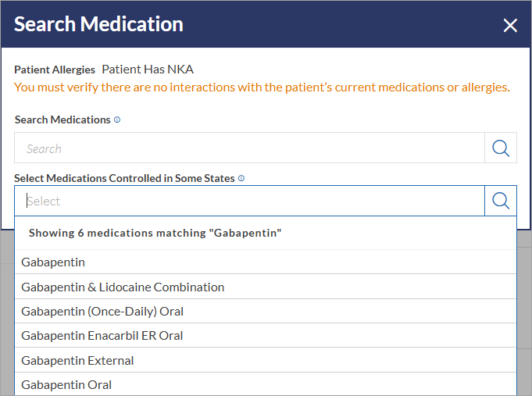This screenshot has height=396, width=532.
Task: Close the Search Medication dialog
Action: tap(510, 26)
